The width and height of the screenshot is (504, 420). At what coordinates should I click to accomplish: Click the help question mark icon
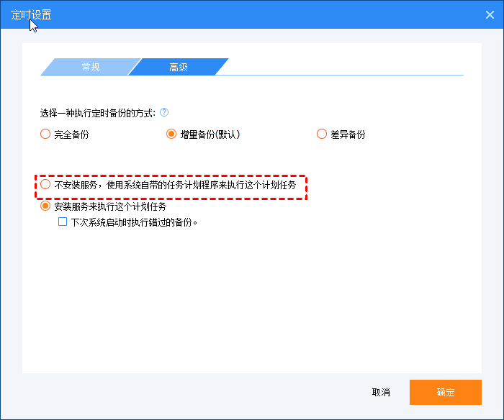pos(164,112)
